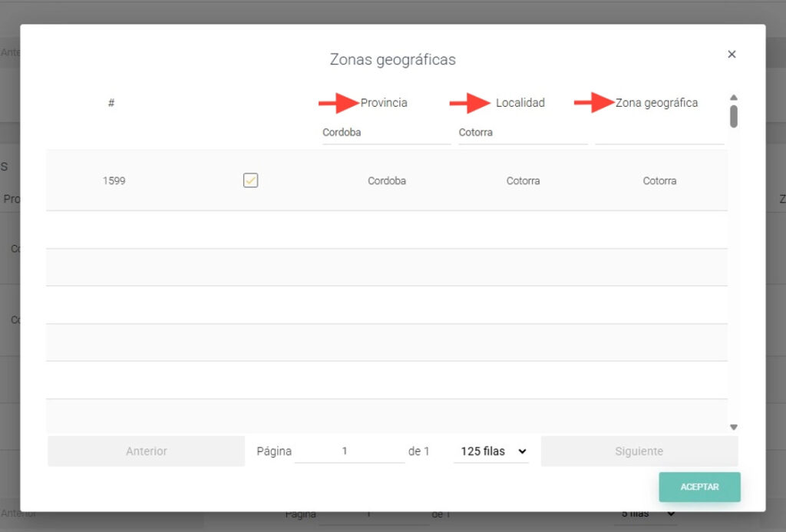Image resolution: width=786 pixels, height=532 pixels.
Task: Confirm selection with the ACEPTAR button
Action: point(699,487)
